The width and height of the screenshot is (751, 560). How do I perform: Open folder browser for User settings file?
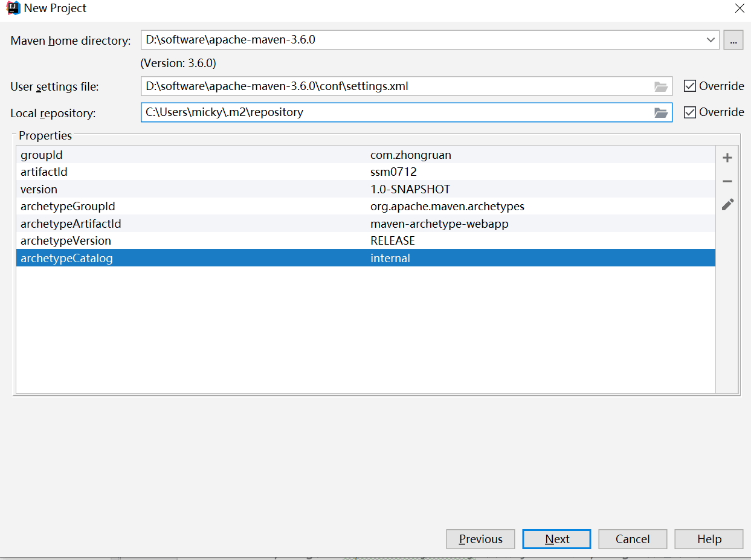tap(661, 86)
